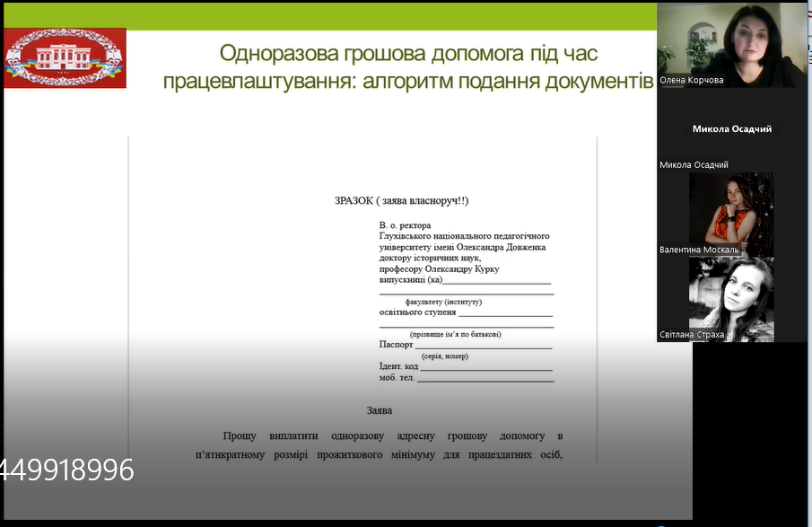Click the name label 'Валентина Москаль'
The height and width of the screenshot is (527, 812).
coord(699,250)
